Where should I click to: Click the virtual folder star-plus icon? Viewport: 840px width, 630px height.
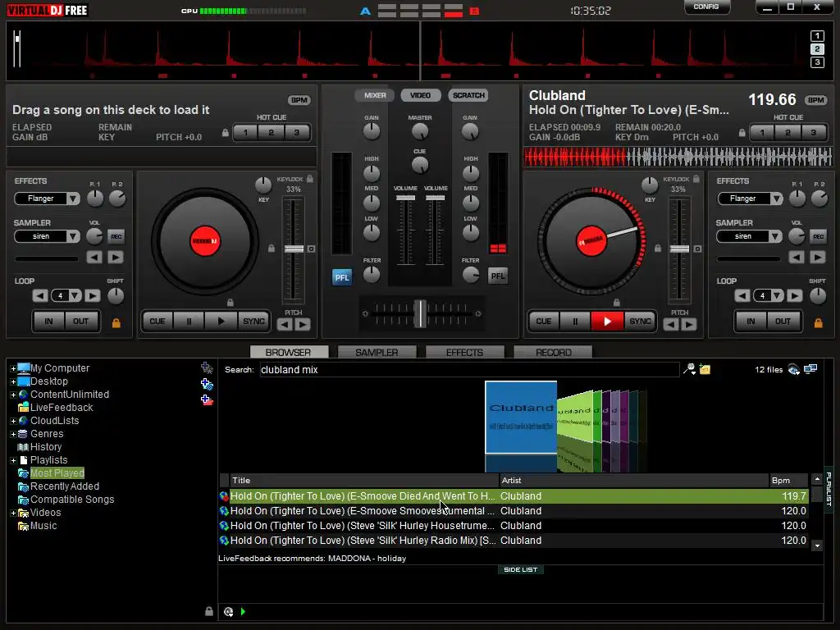point(206,367)
